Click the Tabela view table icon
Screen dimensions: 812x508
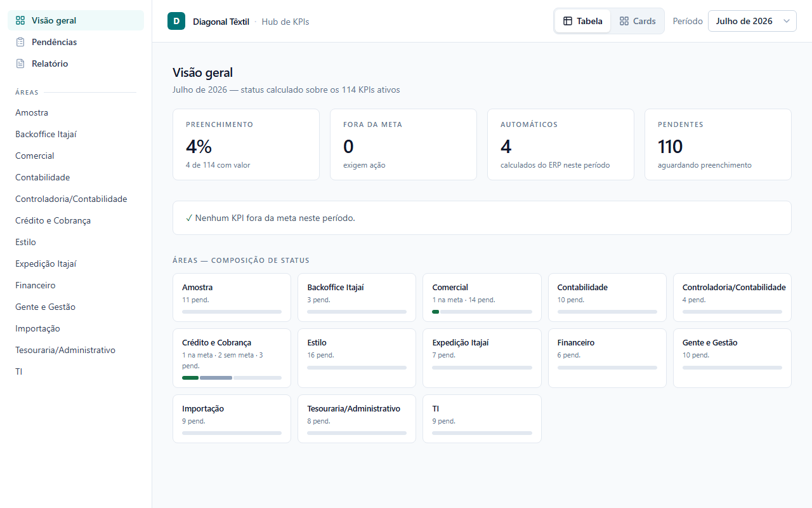click(568, 21)
